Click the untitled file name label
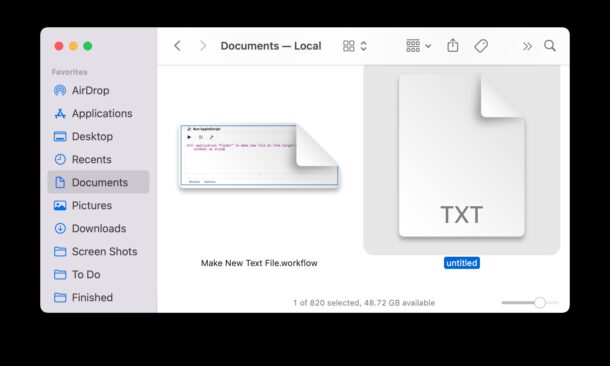 [x=462, y=263]
